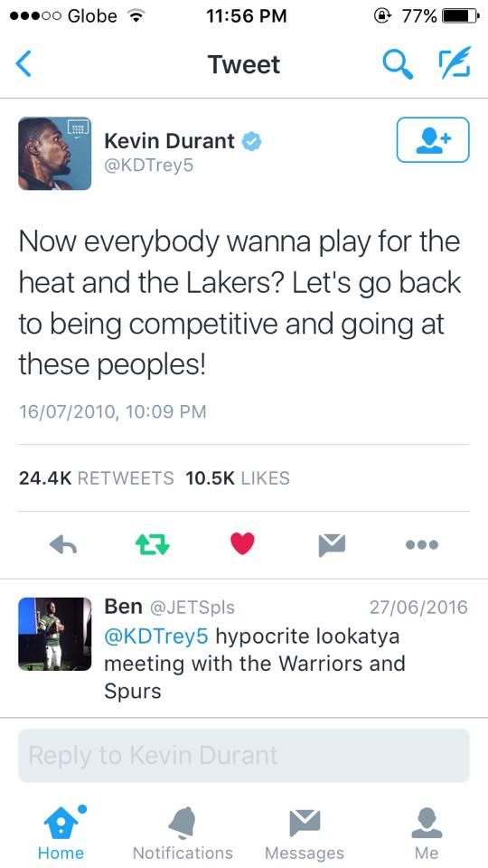The width and height of the screenshot is (488, 868).
Task: Switch to the Home tab
Action: pos(61,833)
